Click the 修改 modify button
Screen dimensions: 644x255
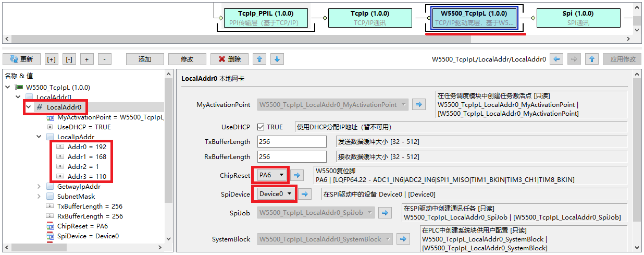[x=187, y=59]
